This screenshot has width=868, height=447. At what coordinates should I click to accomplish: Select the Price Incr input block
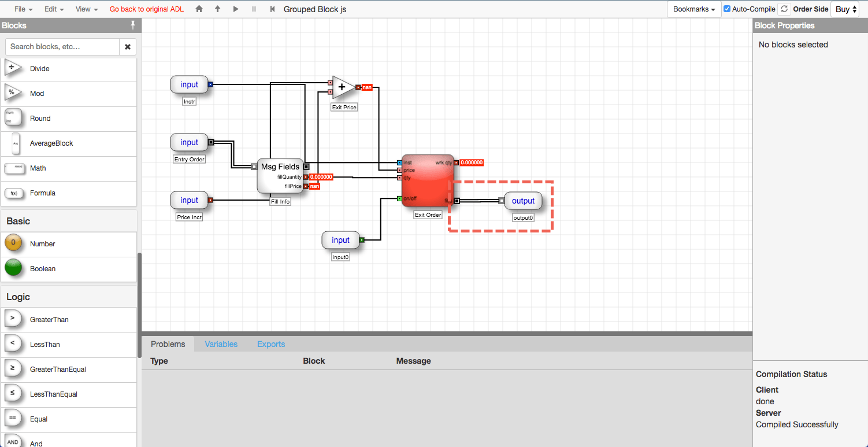point(189,200)
